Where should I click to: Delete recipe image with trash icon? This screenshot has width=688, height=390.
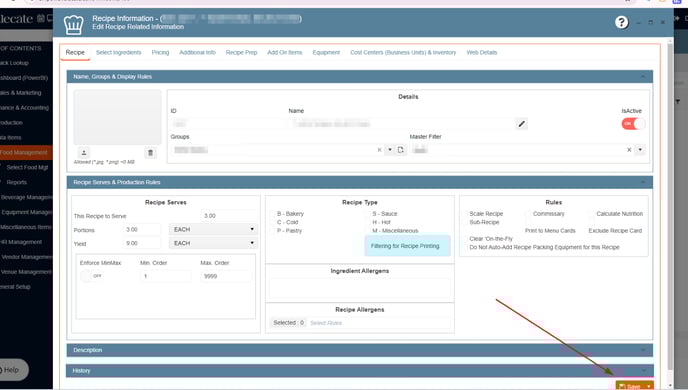[x=150, y=153]
